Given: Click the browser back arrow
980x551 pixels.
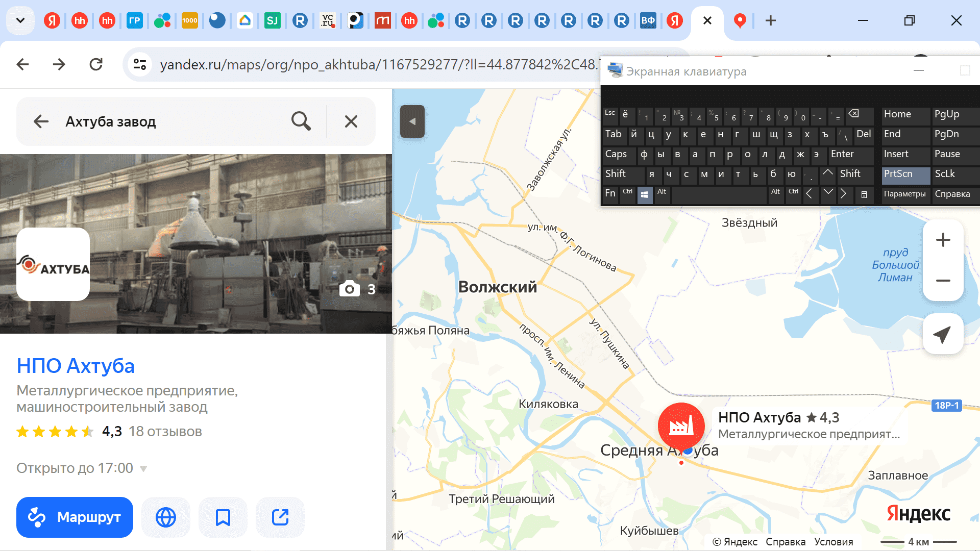Looking at the screenshot, I should point(22,64).
